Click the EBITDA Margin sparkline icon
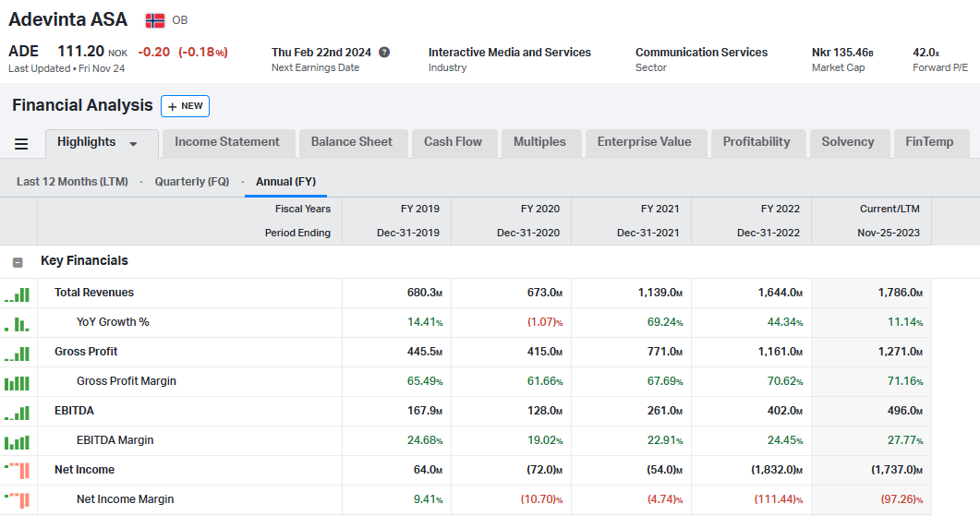 (18, 442)
